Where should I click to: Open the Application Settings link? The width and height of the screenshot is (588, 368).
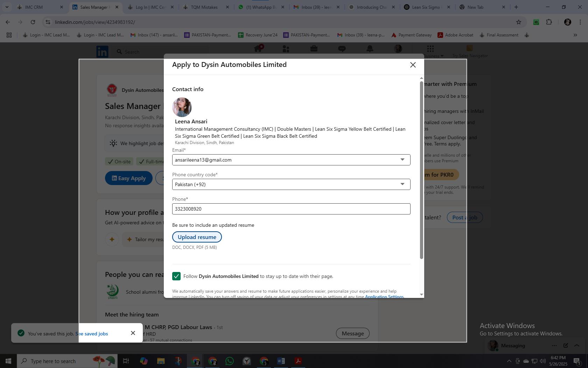tap(384, 297)
